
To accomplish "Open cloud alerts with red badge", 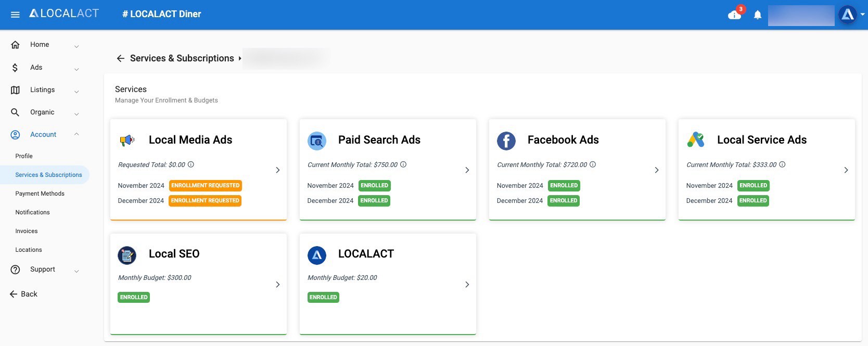I will (x=735, y=14).
